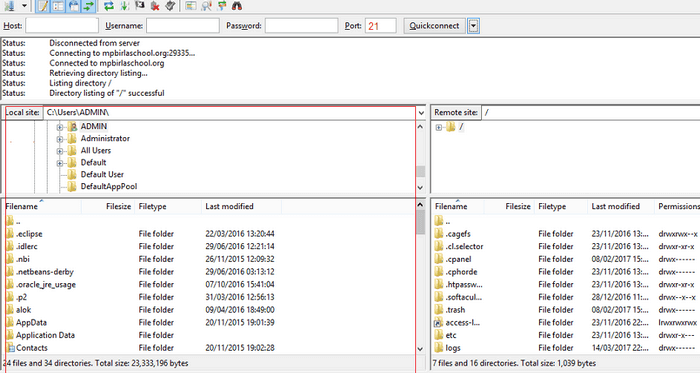Click the reconnect to last server icon
Screen dimensions: 700x373
[x=170, y=6]
